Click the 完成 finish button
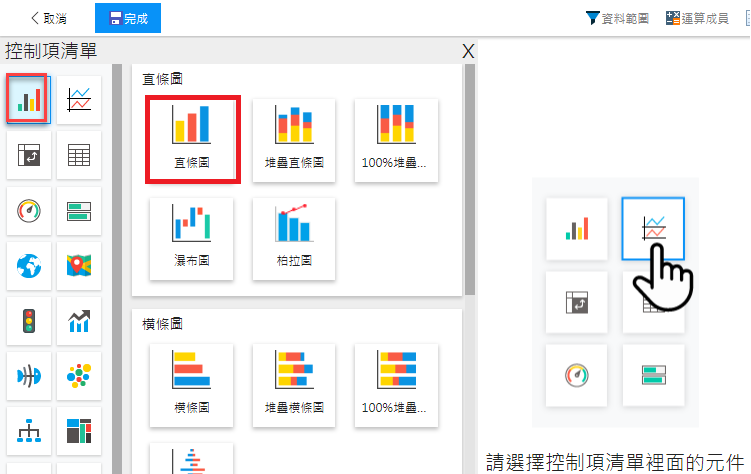This screenshot has height=474, width=751. click(127, 18)
